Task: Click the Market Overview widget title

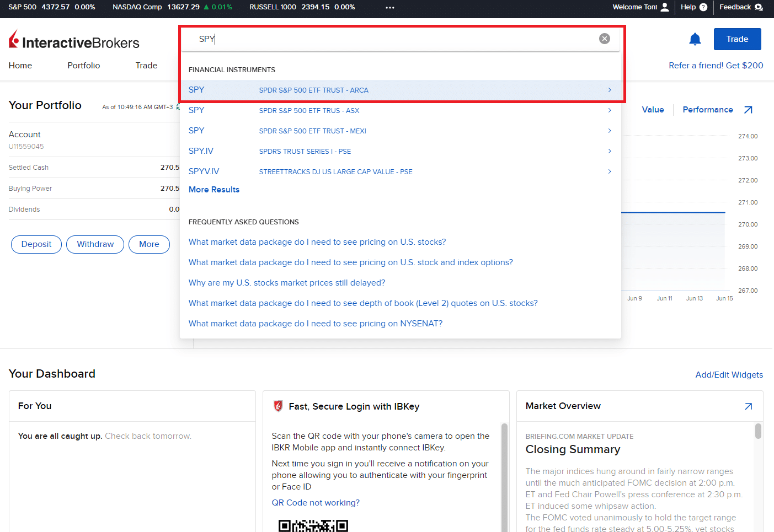Action: tap(563, 406)
